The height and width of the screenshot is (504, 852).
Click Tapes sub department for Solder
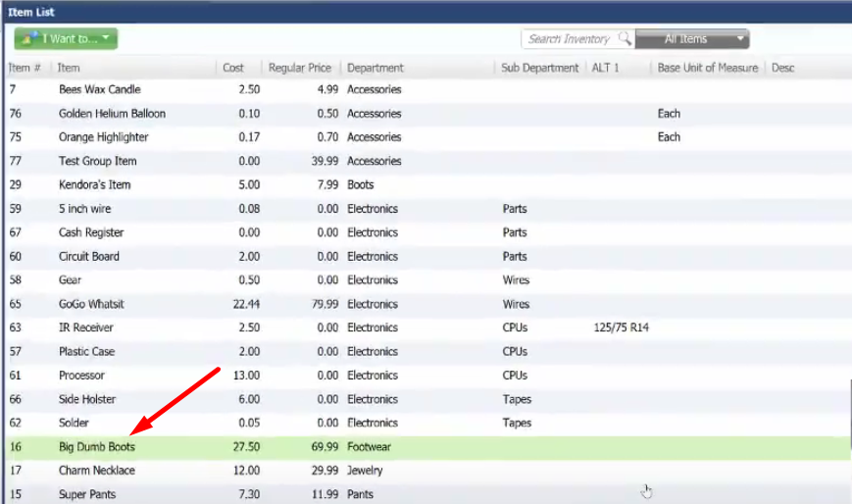coord(517,423)
